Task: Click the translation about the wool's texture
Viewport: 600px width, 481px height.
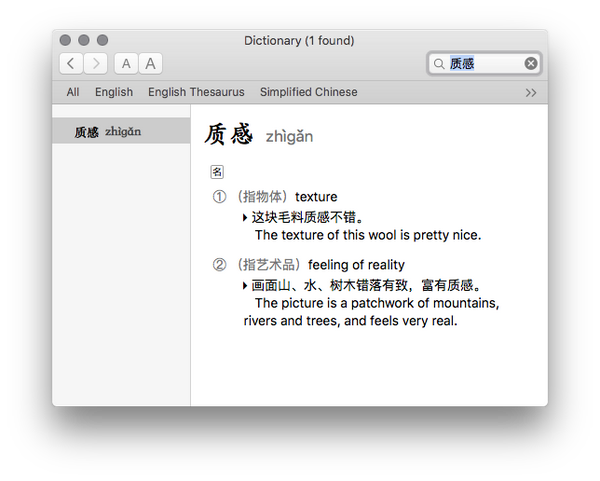Action: point(368,235)
